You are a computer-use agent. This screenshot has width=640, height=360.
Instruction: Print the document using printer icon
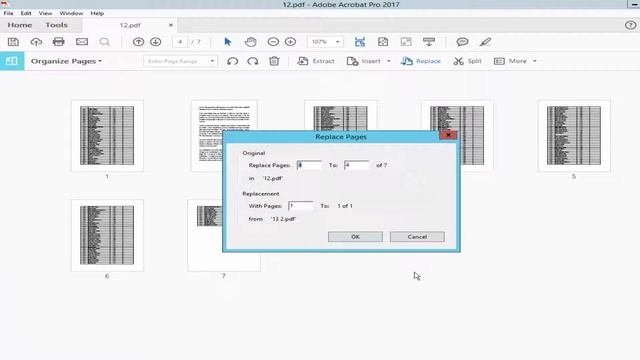59,42
